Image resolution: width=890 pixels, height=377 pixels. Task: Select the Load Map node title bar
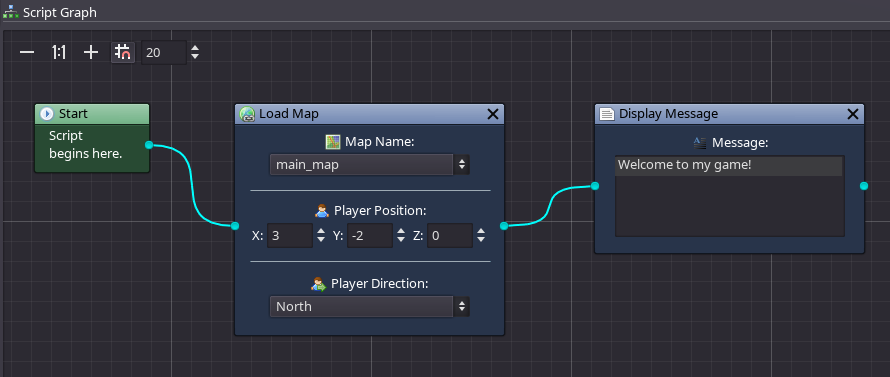(x=370, y=114)
